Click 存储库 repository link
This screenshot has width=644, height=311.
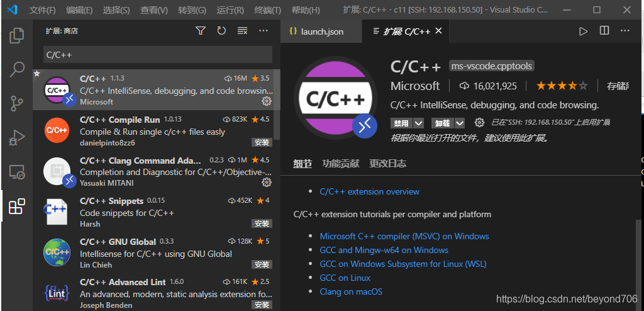(618, 86)
